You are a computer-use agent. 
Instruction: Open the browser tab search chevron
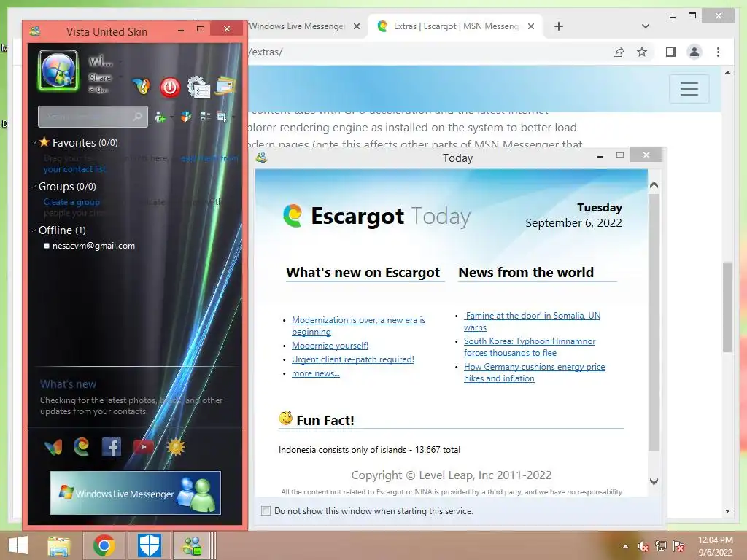[x=646, y=26]
